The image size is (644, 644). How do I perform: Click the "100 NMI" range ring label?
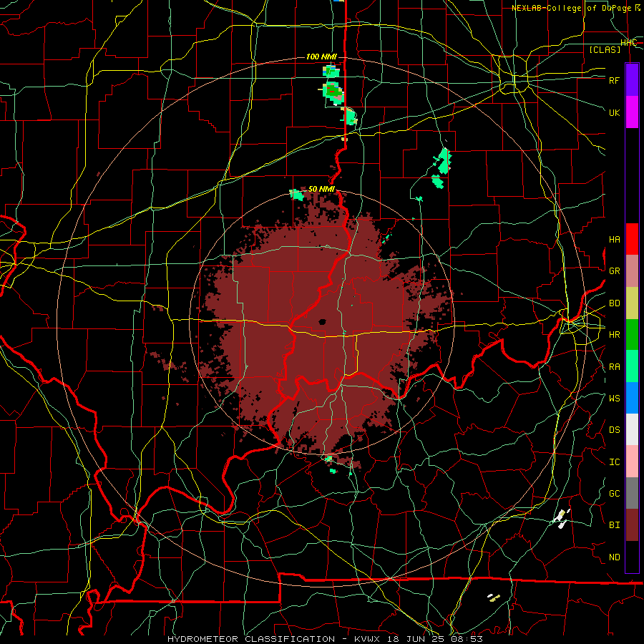pos(321,57)
